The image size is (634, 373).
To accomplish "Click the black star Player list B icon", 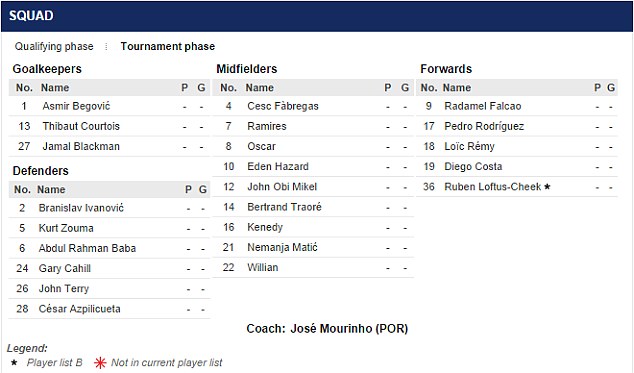I will coord(14,363).
